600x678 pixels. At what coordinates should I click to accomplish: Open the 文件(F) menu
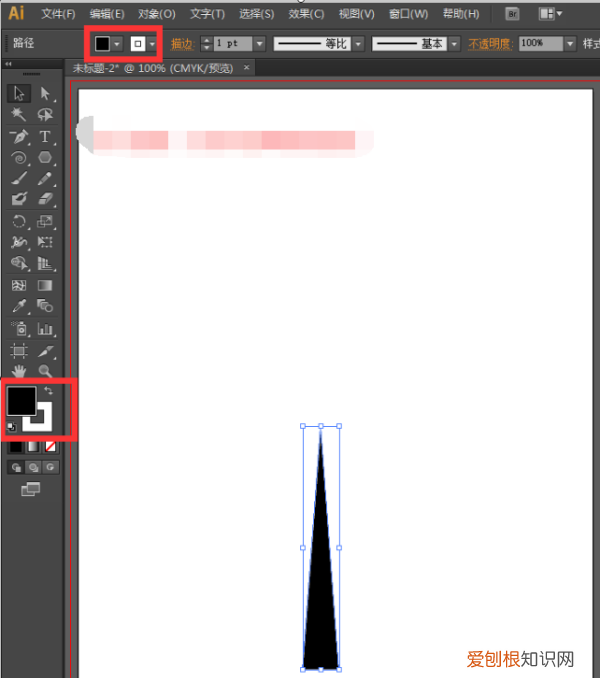[x=58, y=14]
